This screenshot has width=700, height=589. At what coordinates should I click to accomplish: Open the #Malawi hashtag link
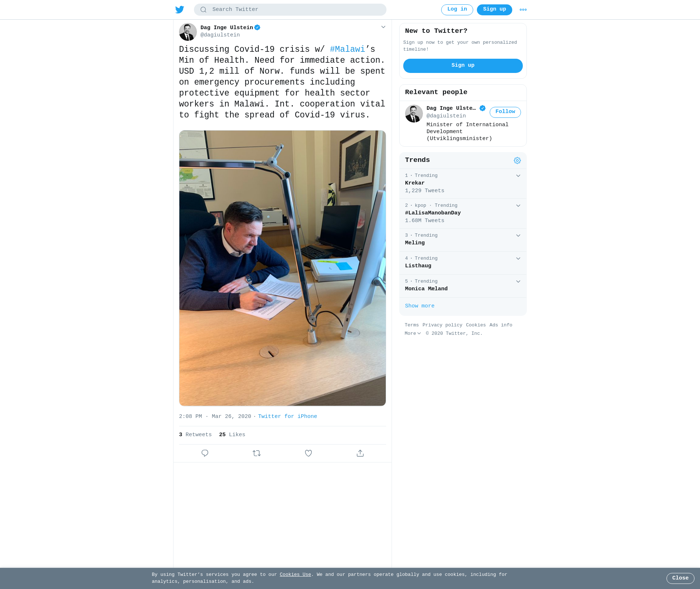(347, 49)
